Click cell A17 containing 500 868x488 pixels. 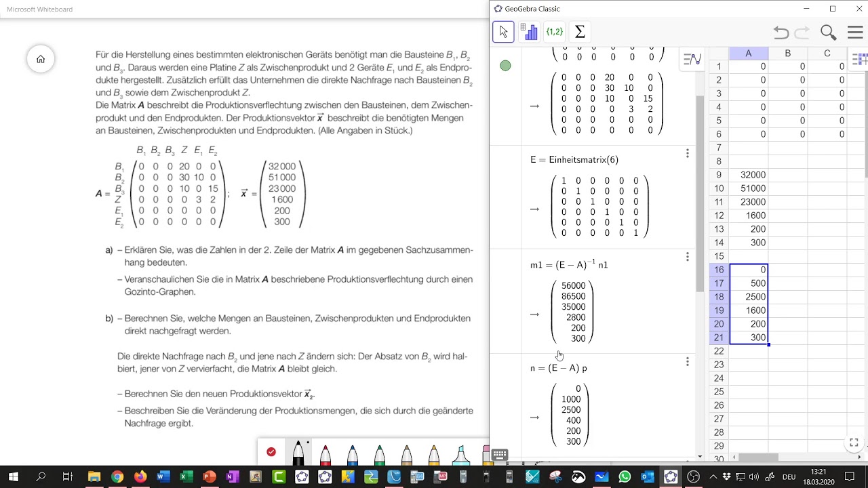pos(749,283)
